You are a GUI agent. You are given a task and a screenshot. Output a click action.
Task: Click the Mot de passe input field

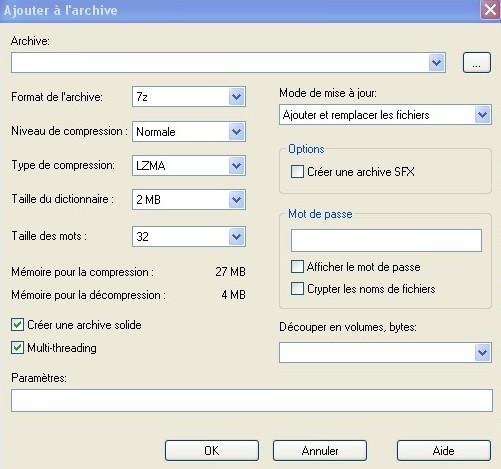click(x=386, y=240)
